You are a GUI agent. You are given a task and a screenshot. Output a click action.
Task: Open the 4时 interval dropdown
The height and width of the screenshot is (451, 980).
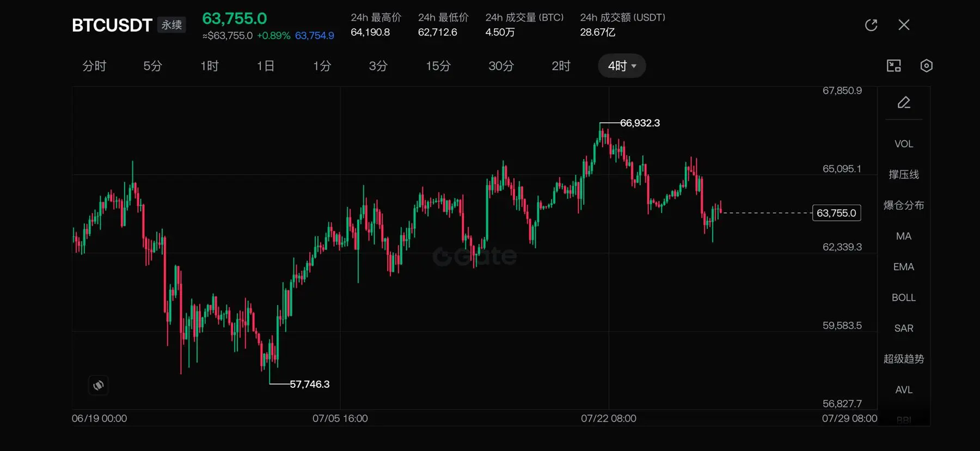[622, 66]
